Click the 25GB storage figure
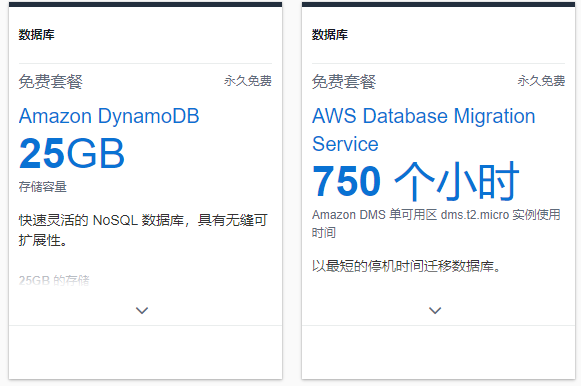This screenshot has height=386, width=581. [72, 153]
